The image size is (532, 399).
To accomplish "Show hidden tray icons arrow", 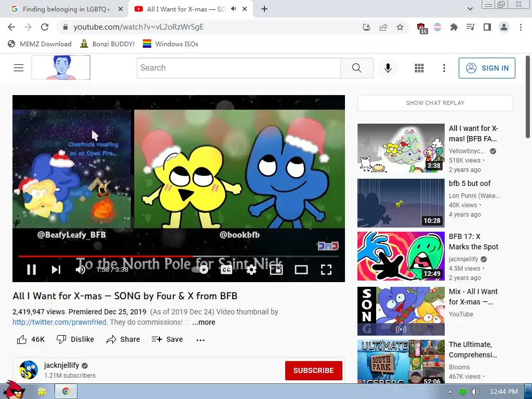I will point(450,392).
